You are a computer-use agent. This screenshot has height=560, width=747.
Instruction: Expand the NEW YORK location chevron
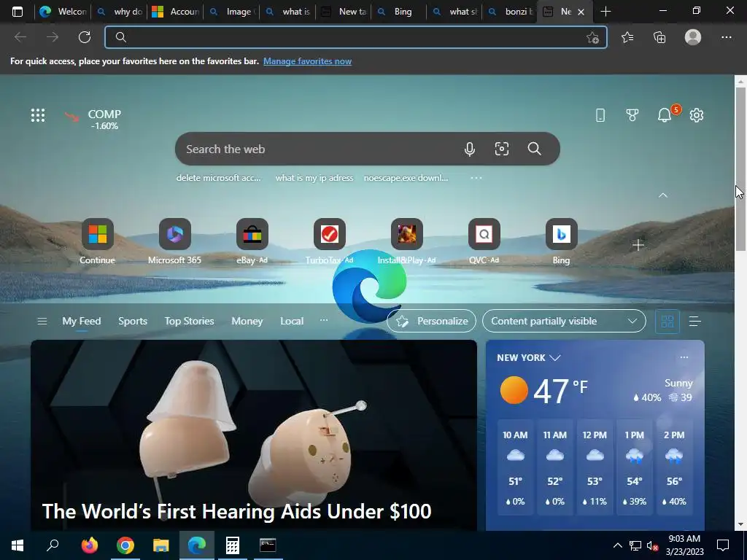pyautogui.click(x=555, y=357)
